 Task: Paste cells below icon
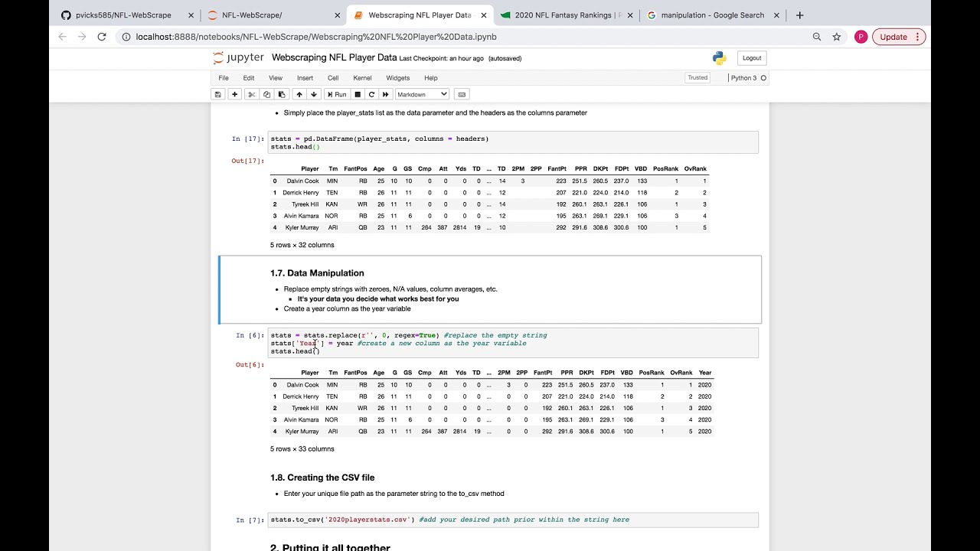(281, 94)
